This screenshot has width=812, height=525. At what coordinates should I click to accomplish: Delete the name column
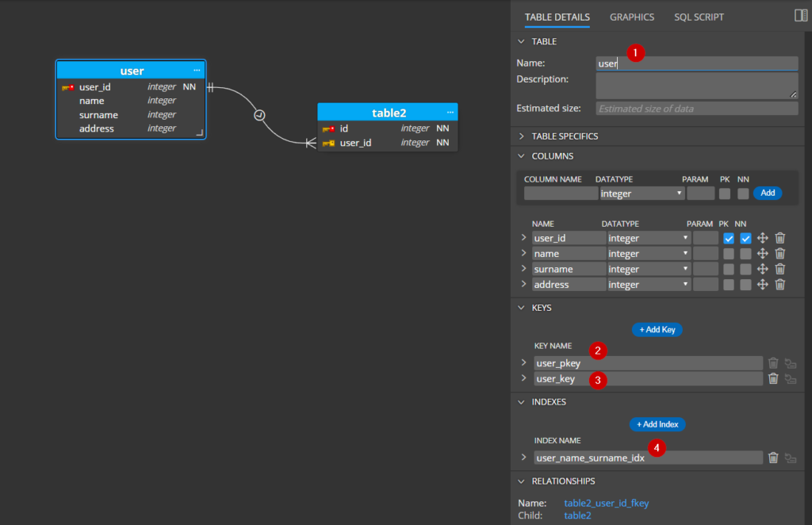click(x=780, y=254)
